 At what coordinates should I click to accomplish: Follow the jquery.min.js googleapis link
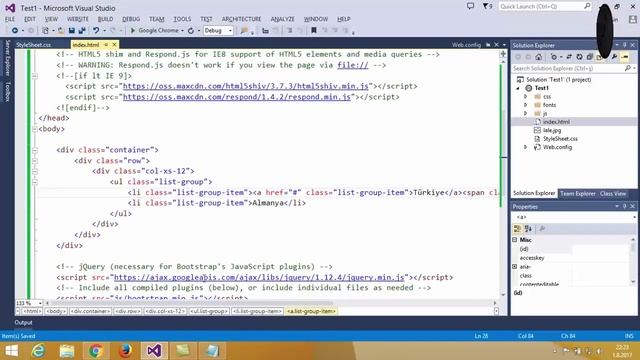tap(259, 277)
